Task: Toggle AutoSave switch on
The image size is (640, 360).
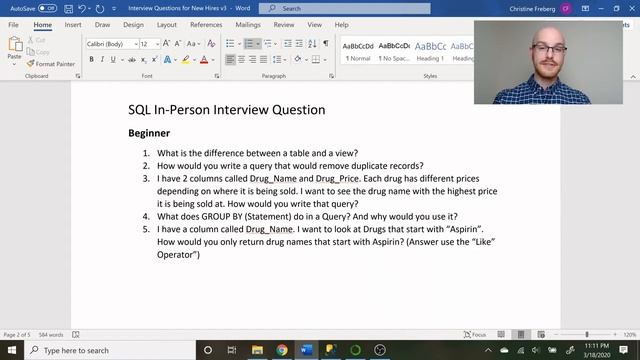Action: (x=47, y=8)
